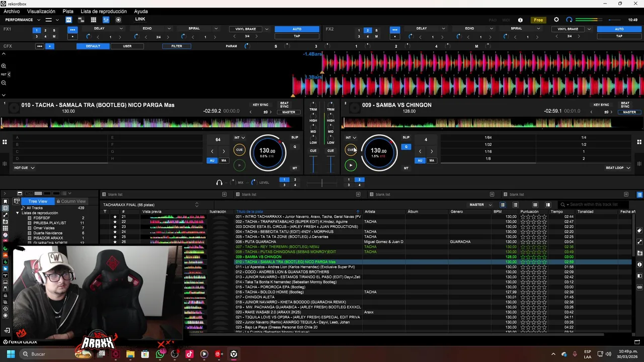Sort by BPM column header
The image size is (644, 362).
tap(498, 212)
